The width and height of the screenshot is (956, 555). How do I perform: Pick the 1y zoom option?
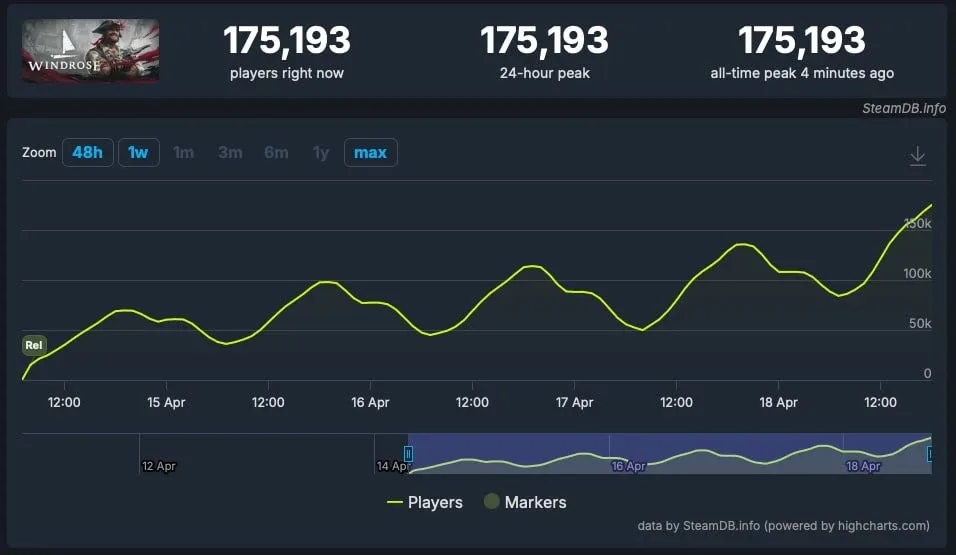pos(320,153)
